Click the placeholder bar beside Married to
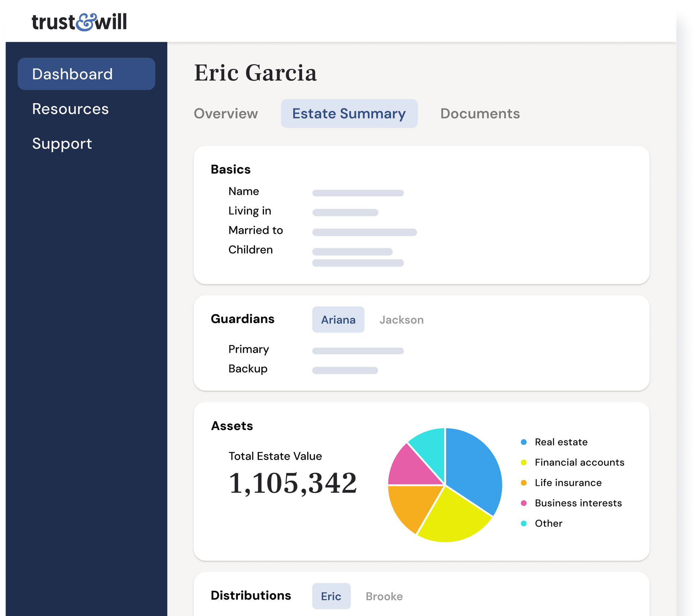Viewport: 698px width, 616px height. point(365,232)
